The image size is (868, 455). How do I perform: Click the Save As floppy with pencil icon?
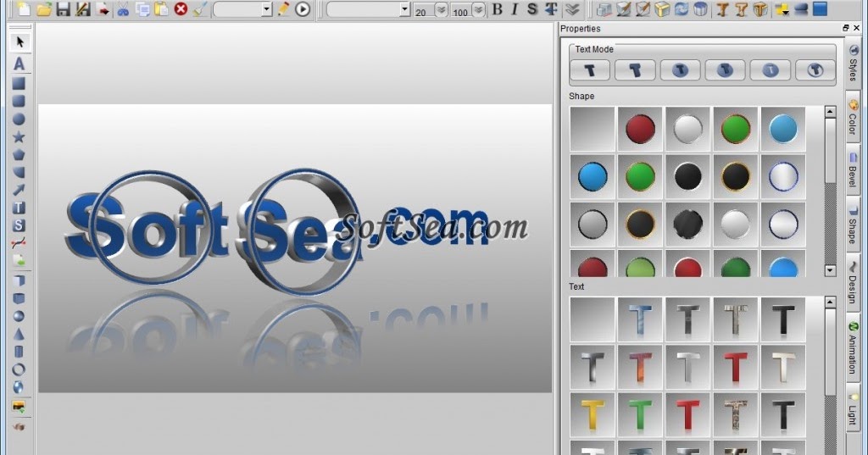pos(83,8)
